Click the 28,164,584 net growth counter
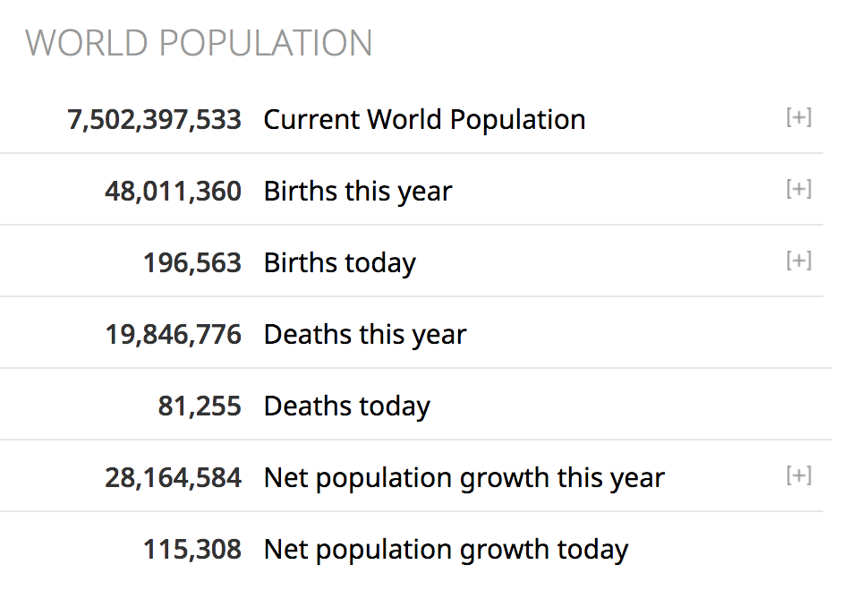Image resolution: width=868 pixels, height=616 pixels. coord(173,478)
